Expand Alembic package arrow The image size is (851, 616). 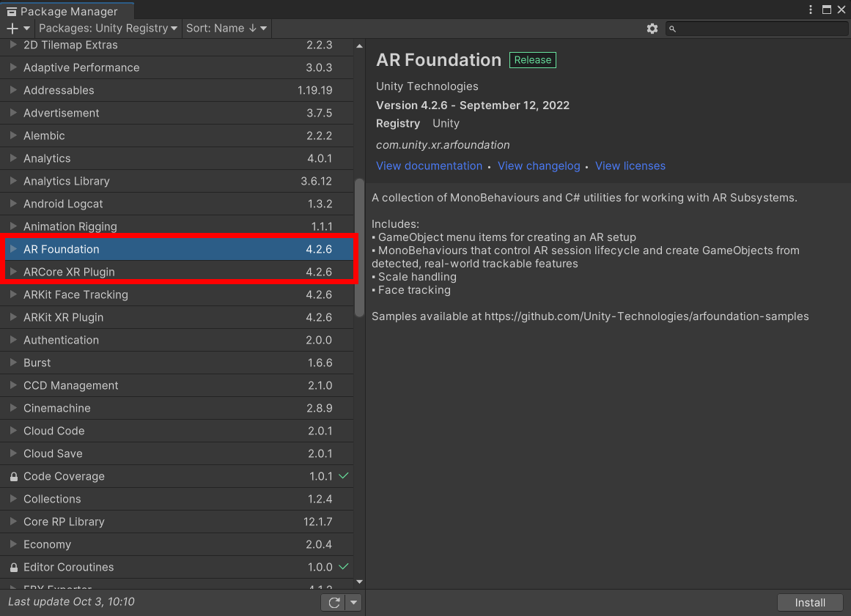(14, 136)
